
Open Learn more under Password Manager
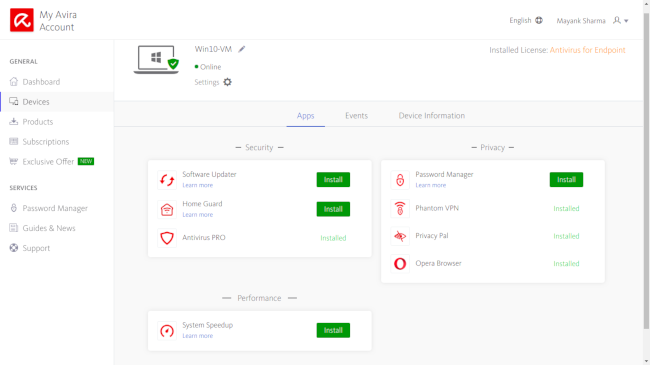tap(431, 185)
